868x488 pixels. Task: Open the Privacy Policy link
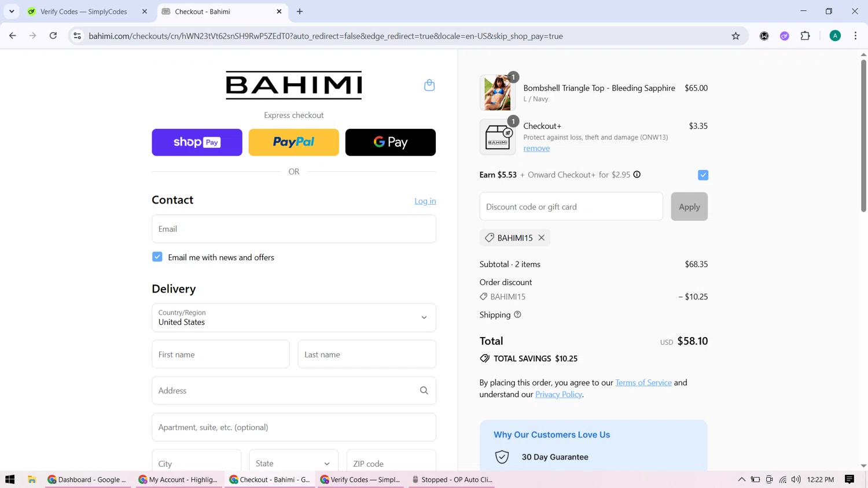558,394
